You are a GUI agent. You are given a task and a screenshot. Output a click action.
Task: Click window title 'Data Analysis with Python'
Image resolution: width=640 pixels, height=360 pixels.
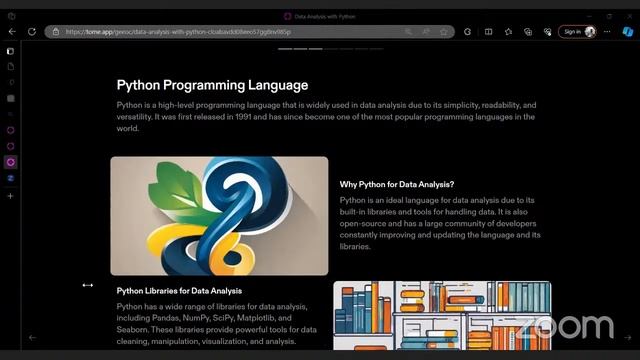(325, 16)
